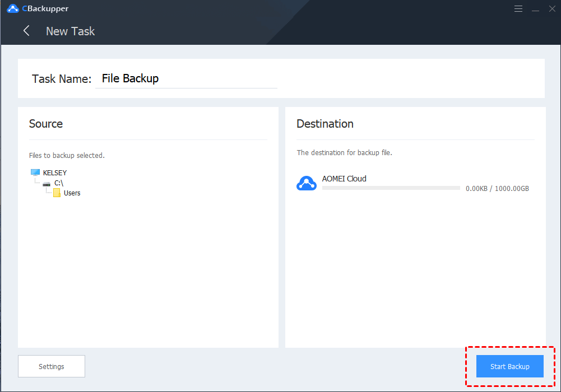Click the New Task page title

pos(71,31)
